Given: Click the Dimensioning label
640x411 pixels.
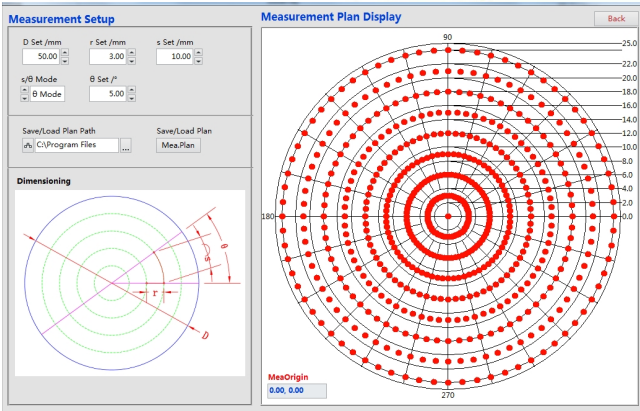Looking at the screenshot, I should [44, 181].
